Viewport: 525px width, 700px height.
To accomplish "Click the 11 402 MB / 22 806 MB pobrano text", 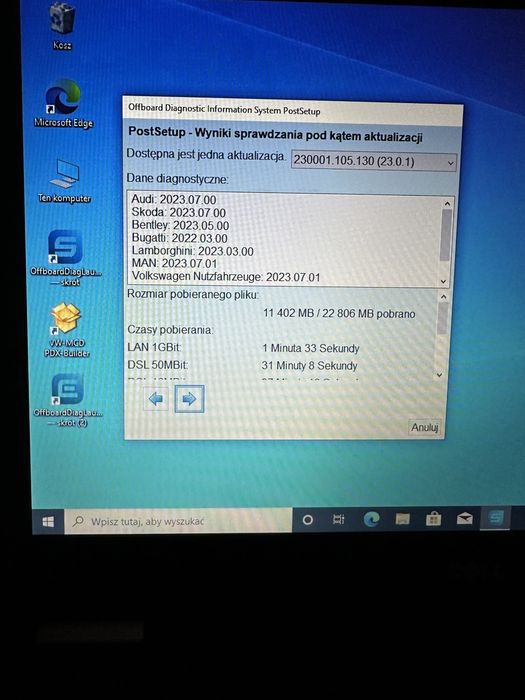I will point(339,313).
